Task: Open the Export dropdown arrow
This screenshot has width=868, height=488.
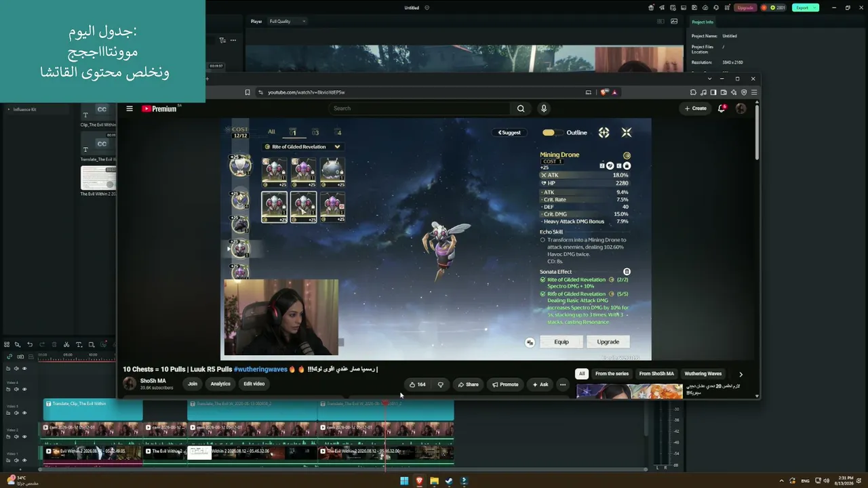Action: pyautogui.click(x=814, y=7)
